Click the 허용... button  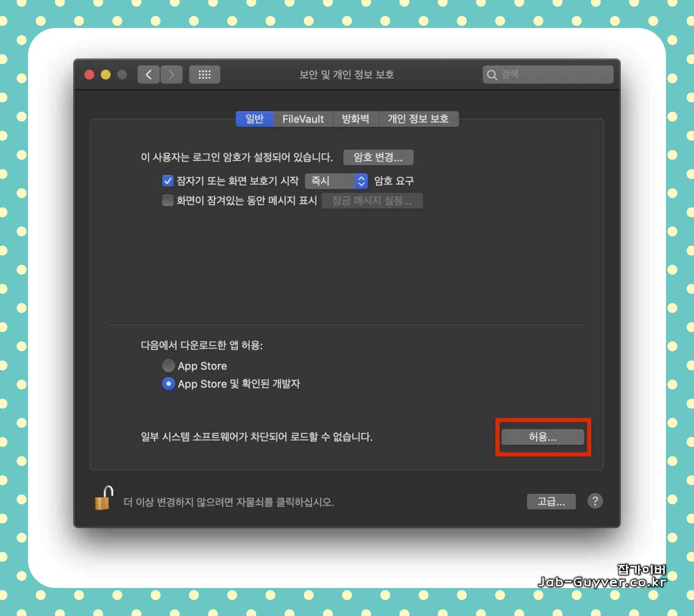coord(542,437)
